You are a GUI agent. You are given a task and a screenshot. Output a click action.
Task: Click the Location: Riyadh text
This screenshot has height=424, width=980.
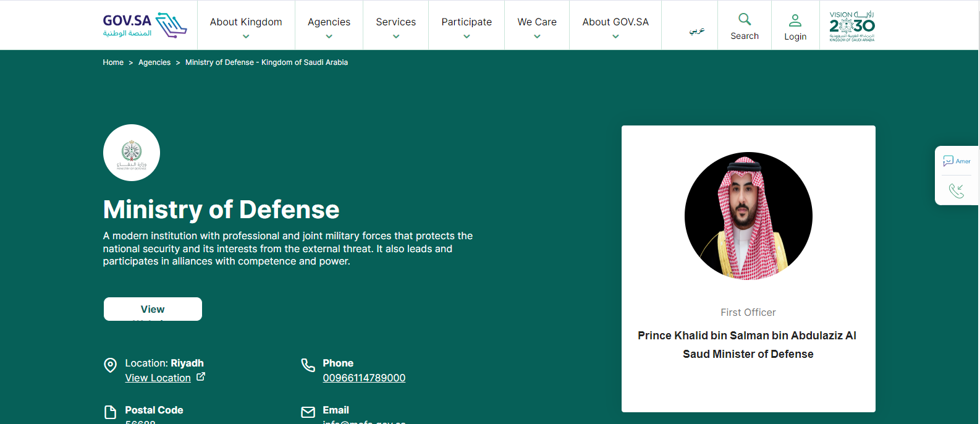coord(164,363)
